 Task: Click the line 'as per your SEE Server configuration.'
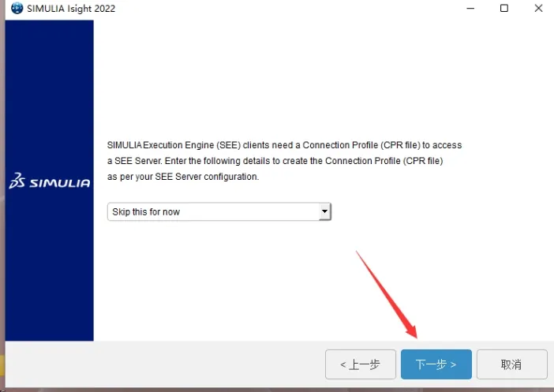click(183, 177)
